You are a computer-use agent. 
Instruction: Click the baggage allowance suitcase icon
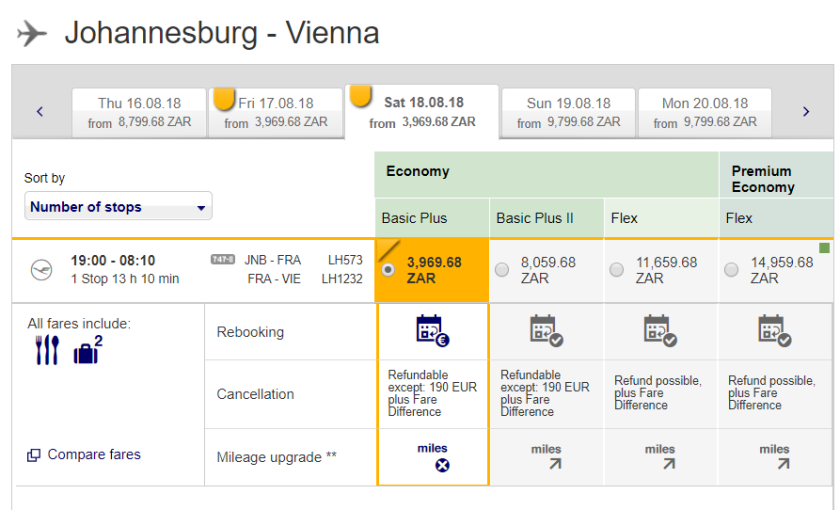tap(88, 351)
